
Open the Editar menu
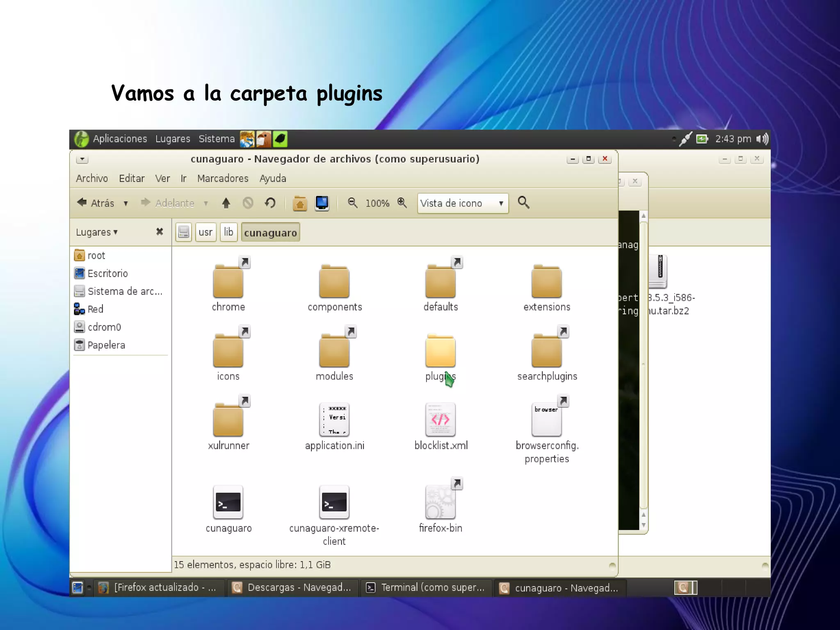(x=132, y=178)
